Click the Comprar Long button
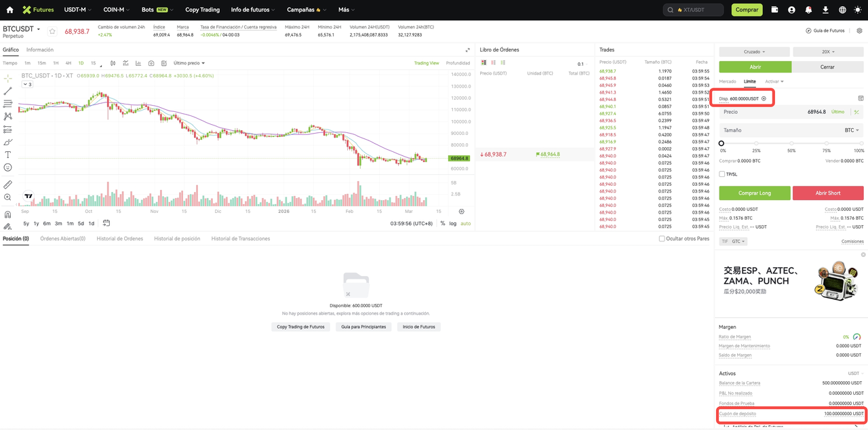 click(754, 193)
